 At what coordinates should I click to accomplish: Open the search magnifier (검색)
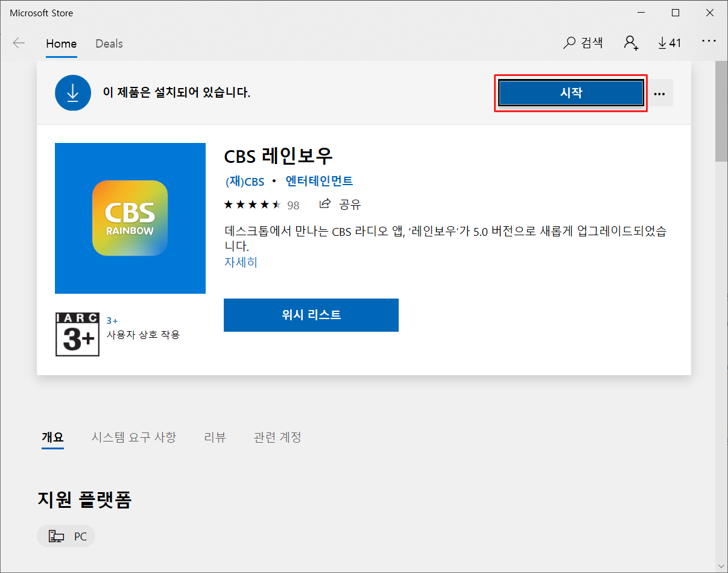(583, 43)
